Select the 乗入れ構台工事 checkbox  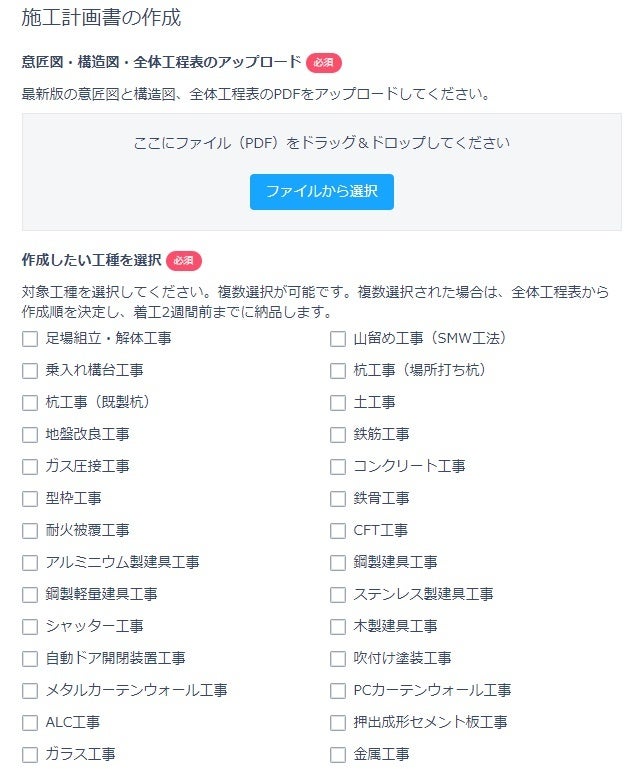(30, 371)
